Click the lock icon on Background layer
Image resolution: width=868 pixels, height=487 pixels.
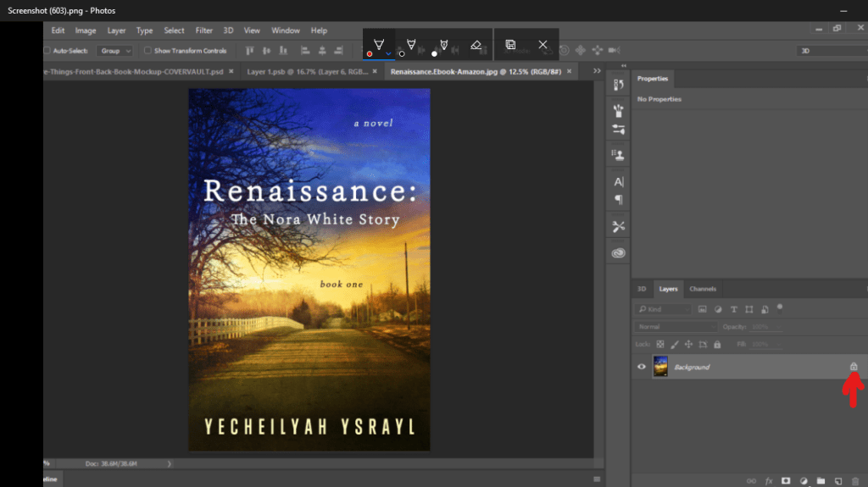click(x=854, y=367)
